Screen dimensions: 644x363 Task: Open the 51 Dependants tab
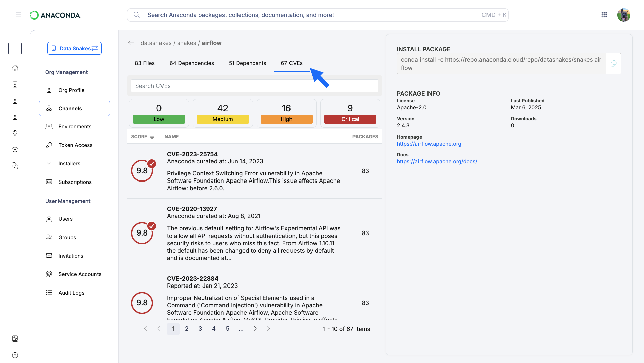[x=247, y=63]
